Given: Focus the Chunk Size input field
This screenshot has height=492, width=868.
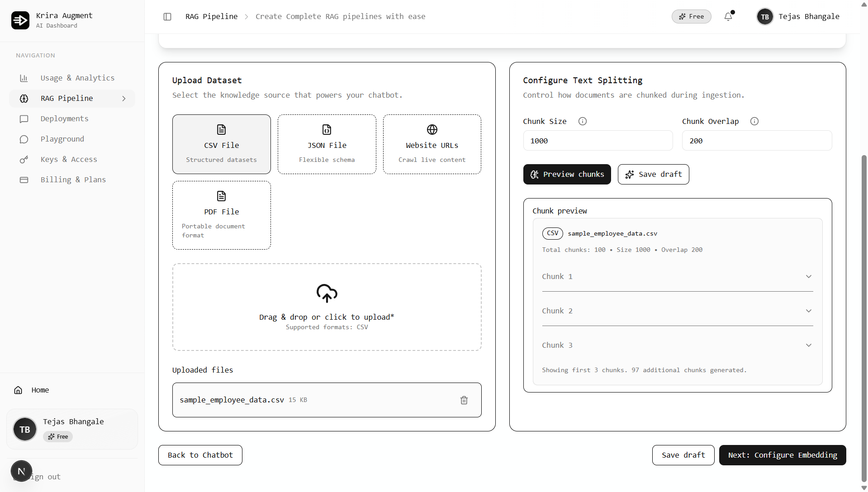Looking at the screenshot, I should tap(598, 141).
